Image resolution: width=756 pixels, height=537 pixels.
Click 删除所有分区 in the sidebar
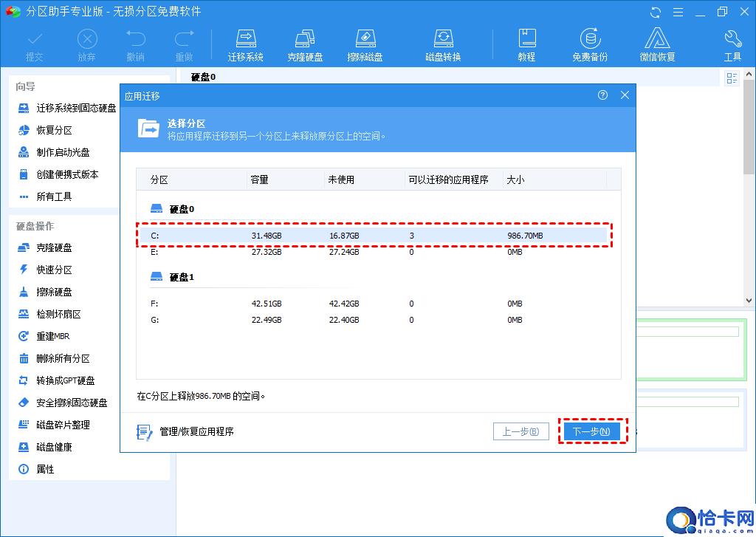point(53,358)
